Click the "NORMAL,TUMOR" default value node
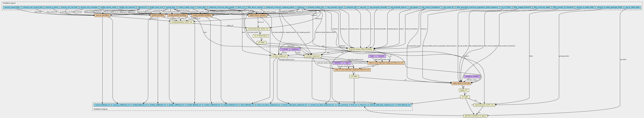 coord(471,76)
